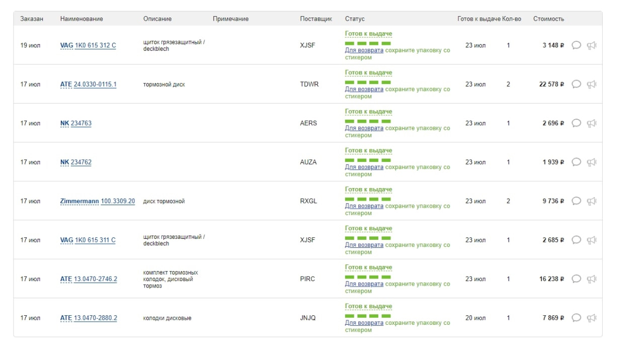This screenshot has height=359, width=644.
Task: Click megaphone icon for ATE 24.0330-0115.1 row
Action: (592, 84)
